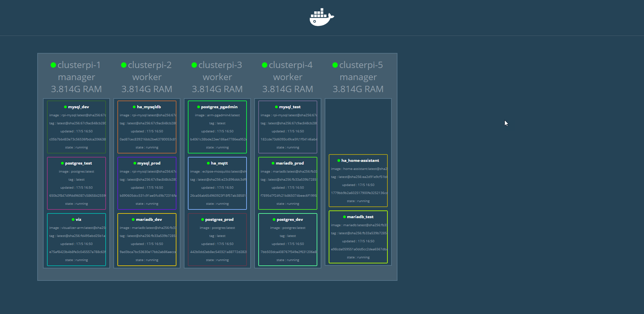644x314 pixels.
Task: Click the status dot next to ha_home-assistant
Action: pyautogui.click(x=339, y=161)
